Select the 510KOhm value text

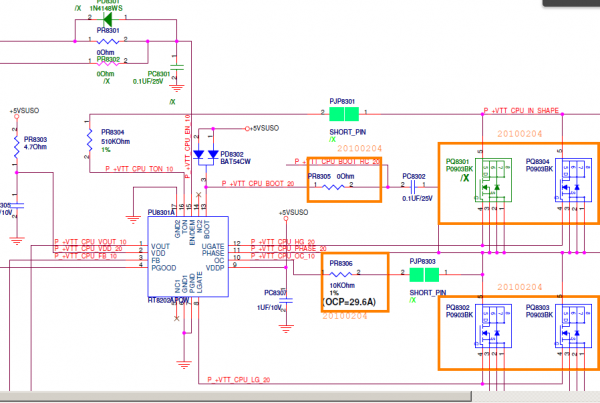pyautogui.click(x=116, y=142)
